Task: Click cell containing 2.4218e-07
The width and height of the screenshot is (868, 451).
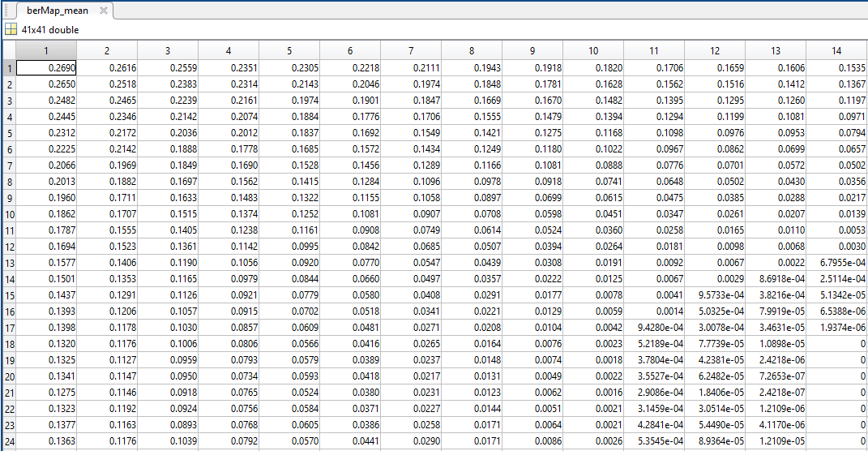Action: (776, 393)
